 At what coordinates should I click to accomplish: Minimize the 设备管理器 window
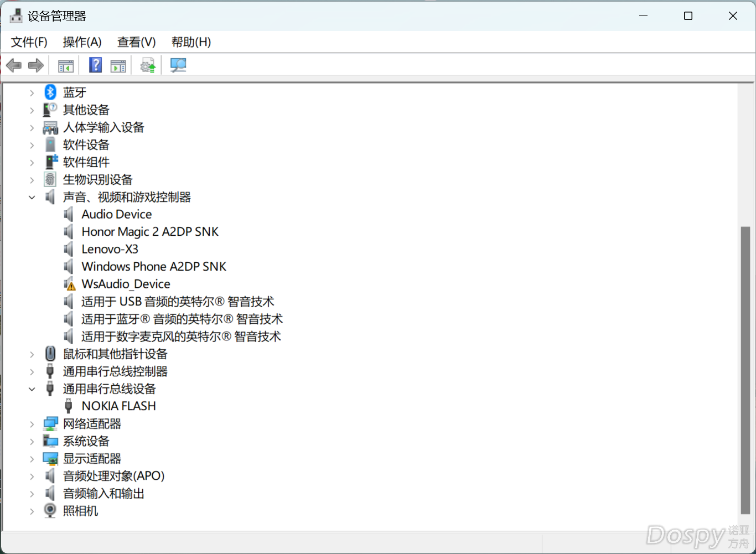643,15
